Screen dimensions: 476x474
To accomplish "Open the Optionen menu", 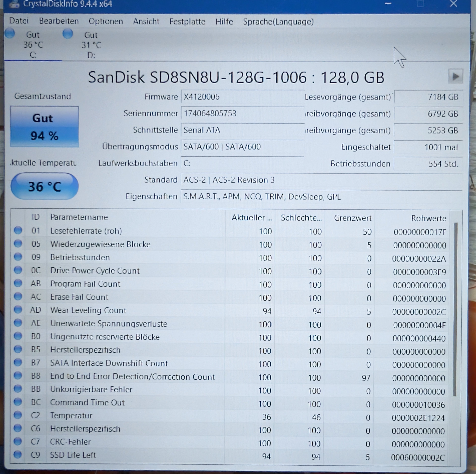I will pos(106,21).
